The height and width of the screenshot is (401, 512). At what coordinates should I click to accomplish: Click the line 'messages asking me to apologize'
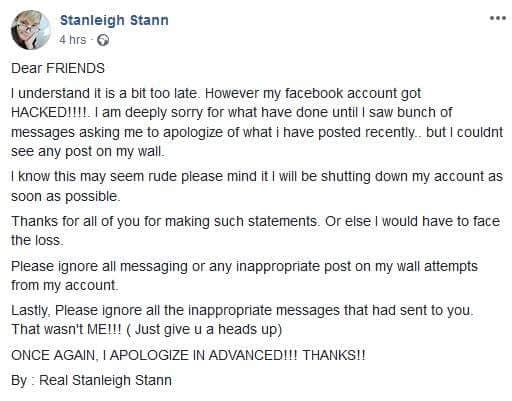(x=257, y=132)
